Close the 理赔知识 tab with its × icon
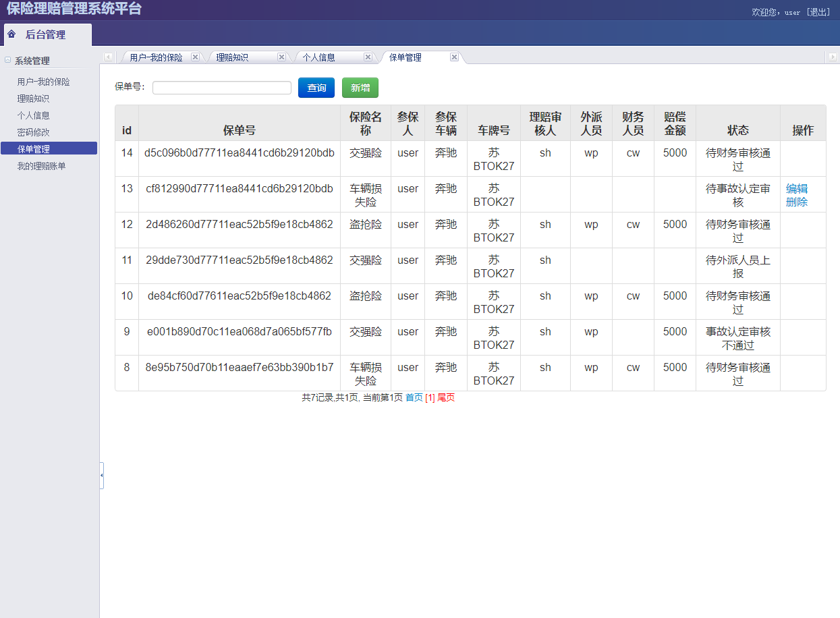The width and height of the screenshot is (840, 618). click(281, 57)
